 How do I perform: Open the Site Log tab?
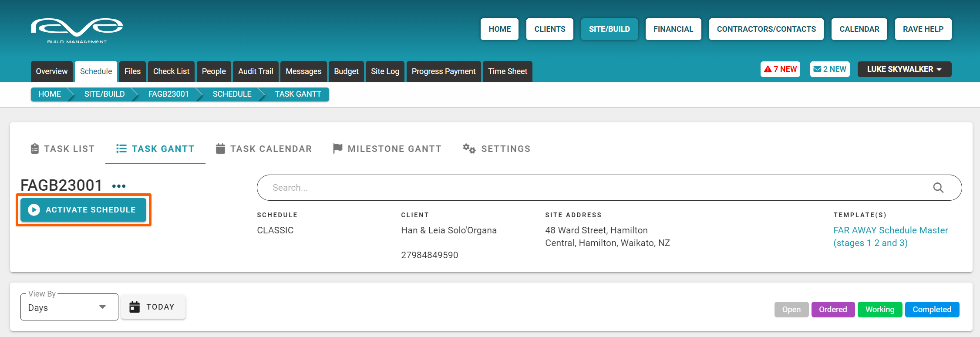[385, 71]
